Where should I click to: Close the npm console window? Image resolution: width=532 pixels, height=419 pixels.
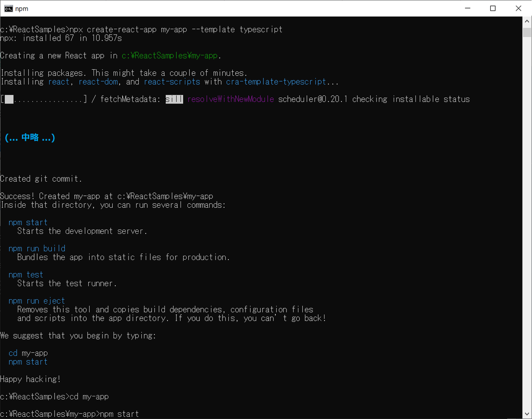tap(518, 8)
